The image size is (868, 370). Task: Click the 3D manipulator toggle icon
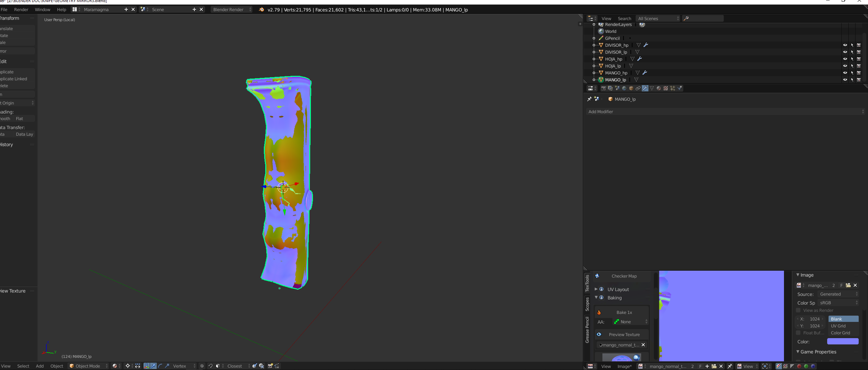click(147, 366)
